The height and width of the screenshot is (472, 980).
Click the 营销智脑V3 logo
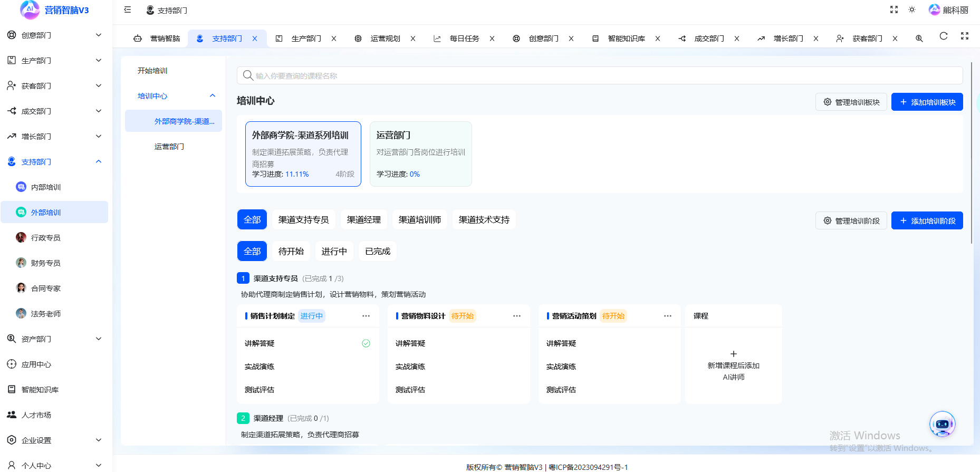click(54, 10)
